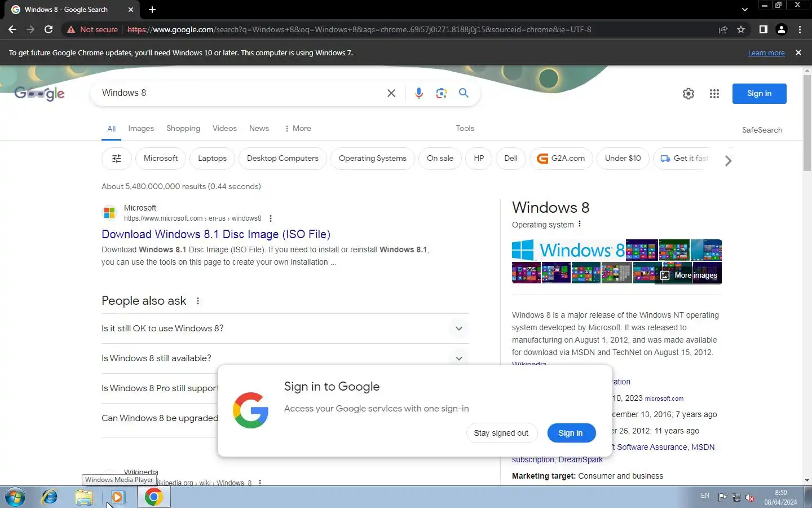Bookmark this tab with the star icon

(741, 29)
